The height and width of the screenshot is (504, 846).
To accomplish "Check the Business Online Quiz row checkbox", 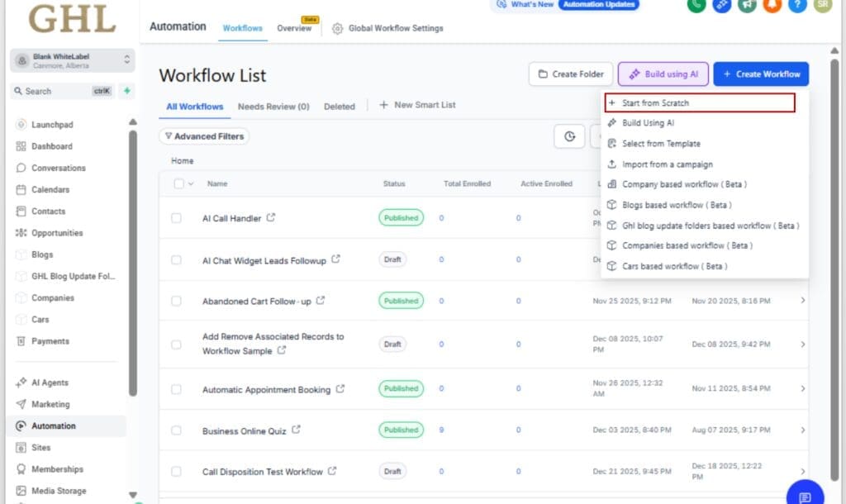I will coord(176,430).
